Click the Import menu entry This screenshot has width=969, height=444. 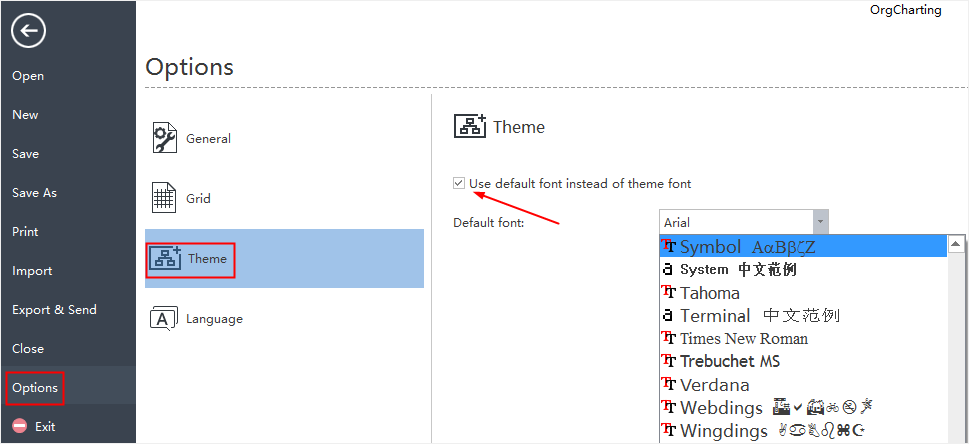(32, 270)
